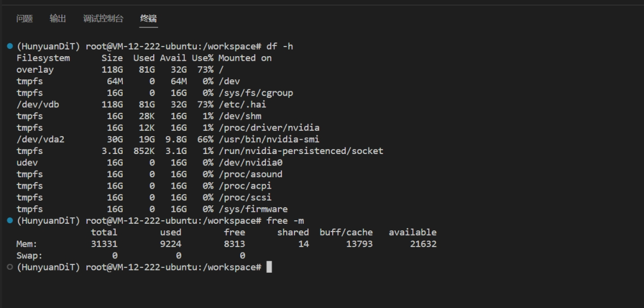The image size is (644, 308).
Task: Open the 输出 panel tab
Action: (57, 19)
